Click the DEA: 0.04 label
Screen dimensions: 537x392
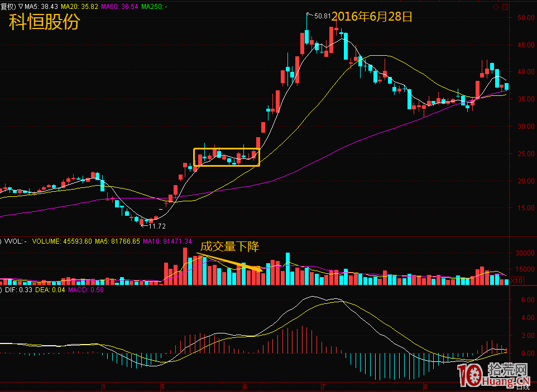click(50, 290)
